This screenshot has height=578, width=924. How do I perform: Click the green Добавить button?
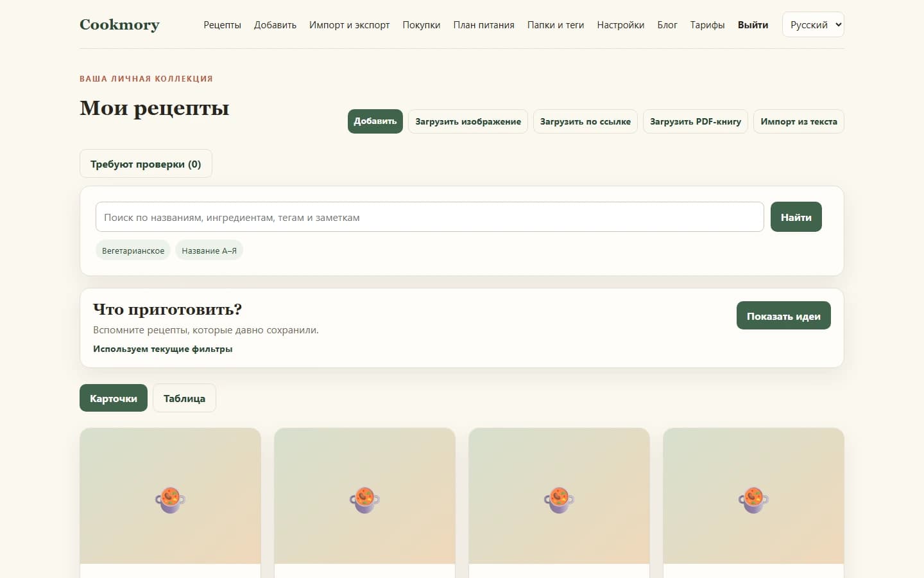pos(375,121)
